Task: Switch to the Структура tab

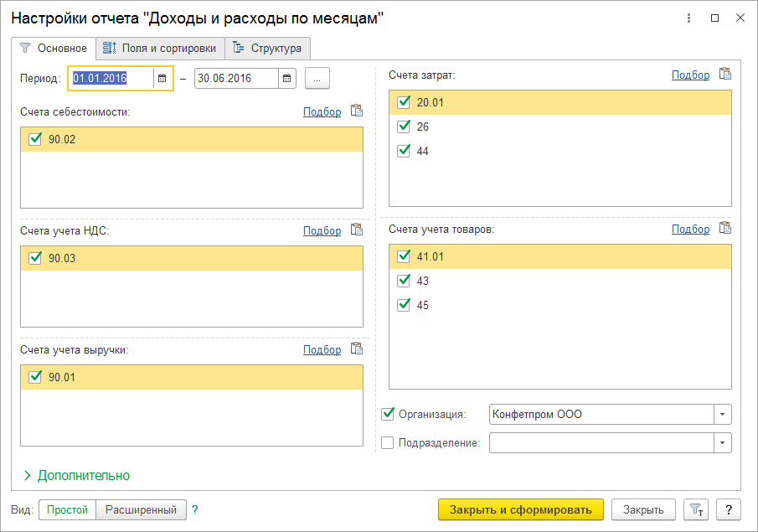Action: (268, 49)
